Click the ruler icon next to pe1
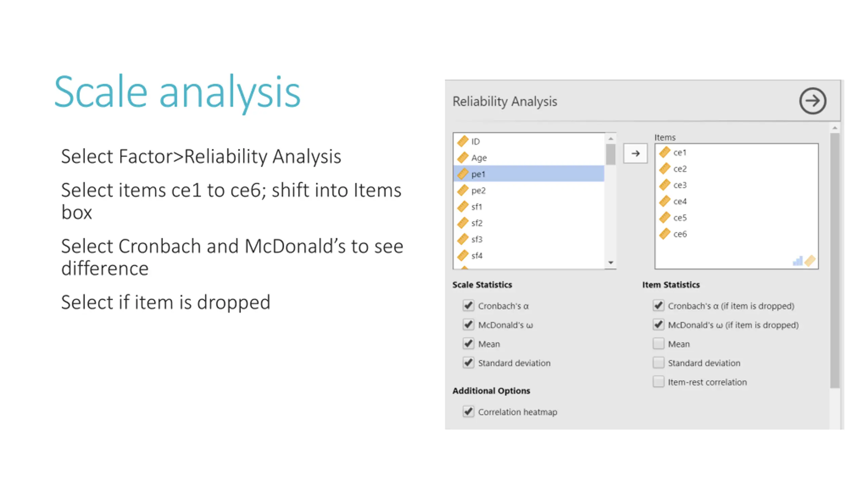The width and height of the screenshot is (868, 488). pyautogui.click(x=463, y=174)
